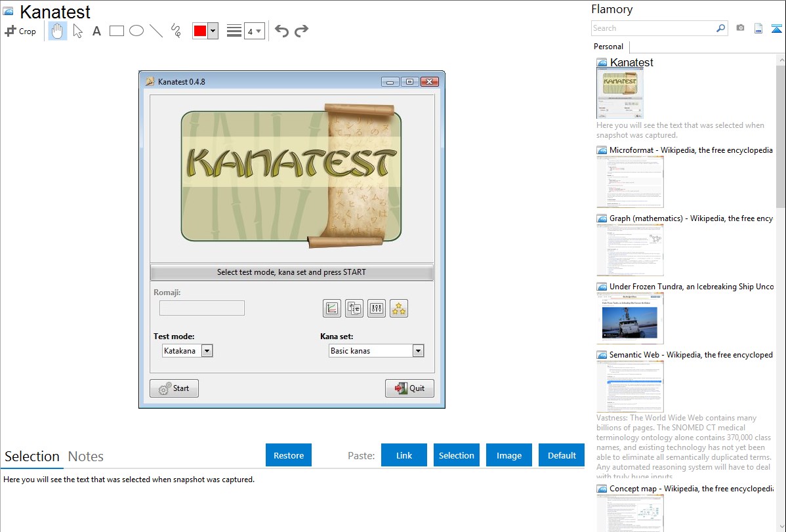Open the color picker dropdown arrow

pyautogui.click(x=213, y=31)
